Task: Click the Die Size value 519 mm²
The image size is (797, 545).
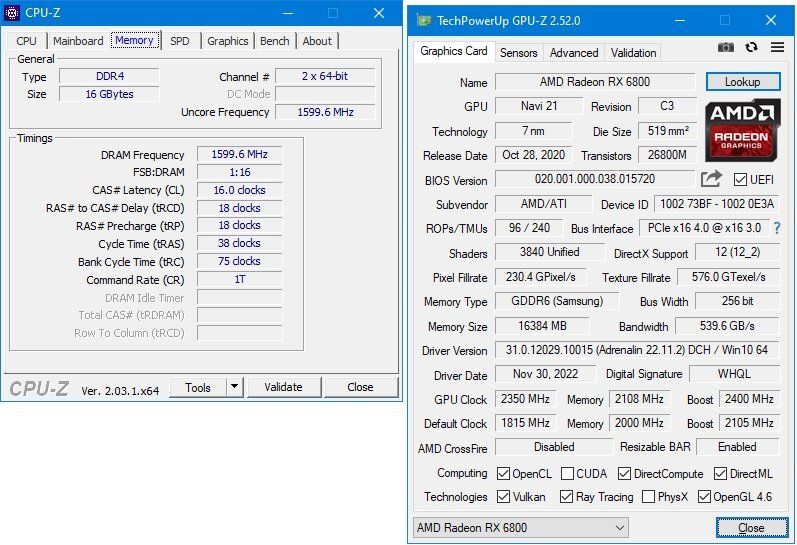Action: pos(668,131)
